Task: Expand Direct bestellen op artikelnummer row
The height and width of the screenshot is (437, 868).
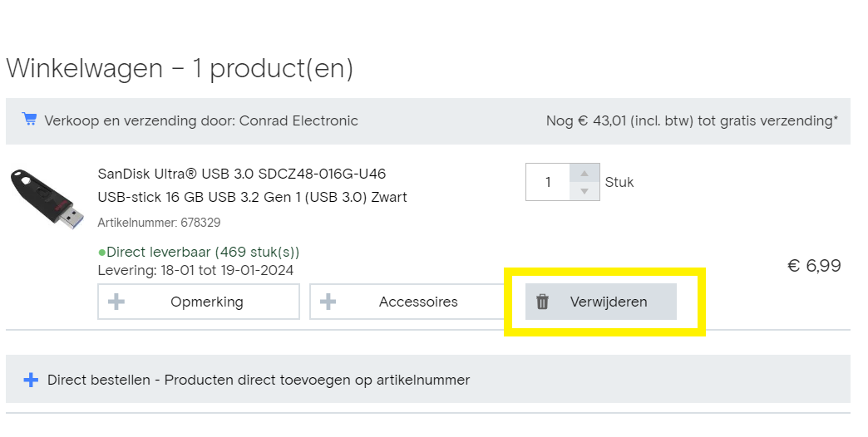Action: (428, 379)
